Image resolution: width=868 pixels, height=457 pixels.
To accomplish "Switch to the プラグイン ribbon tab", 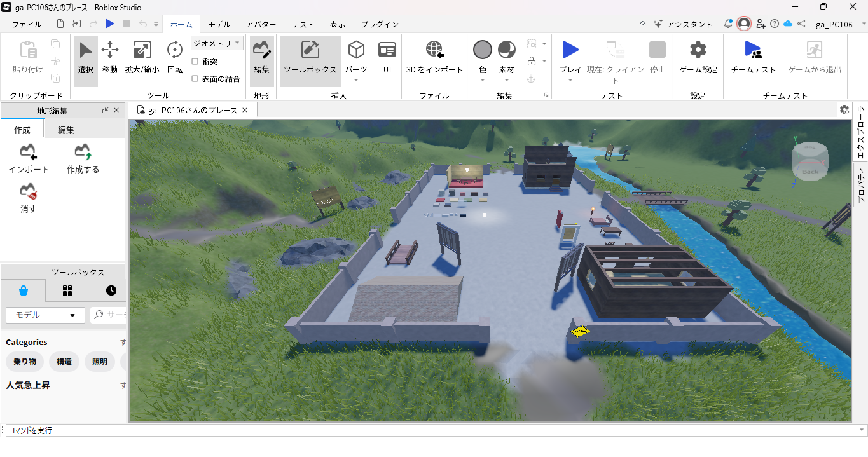I will 380,24.
